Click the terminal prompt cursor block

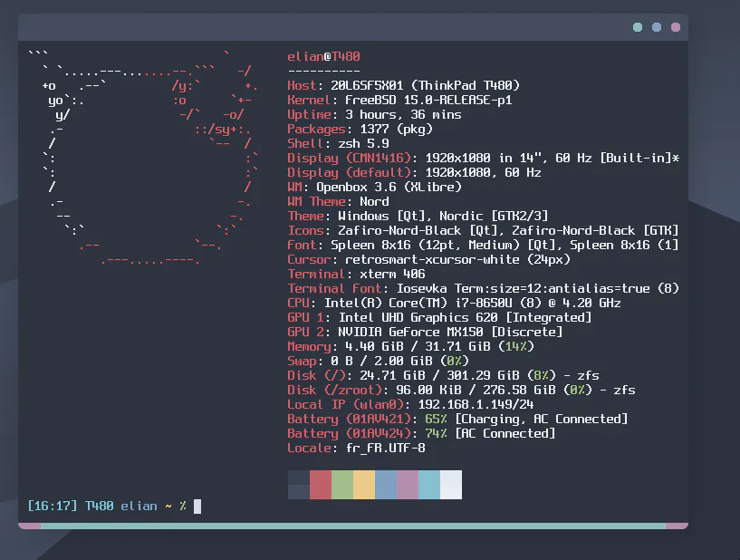point(197,507)
